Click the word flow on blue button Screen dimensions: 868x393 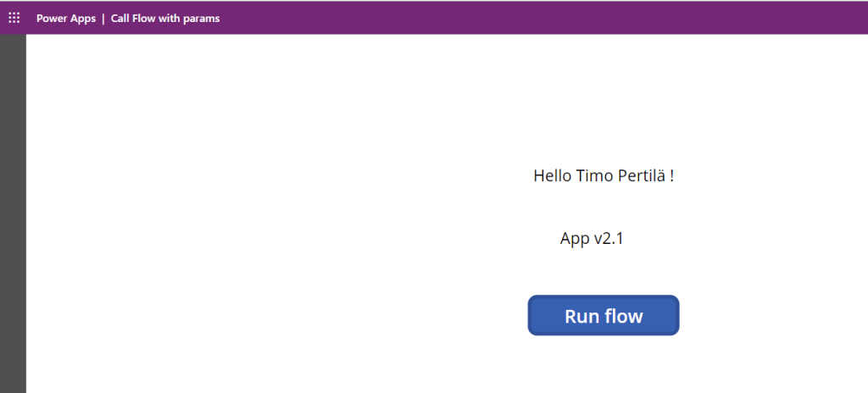[624, 317]
